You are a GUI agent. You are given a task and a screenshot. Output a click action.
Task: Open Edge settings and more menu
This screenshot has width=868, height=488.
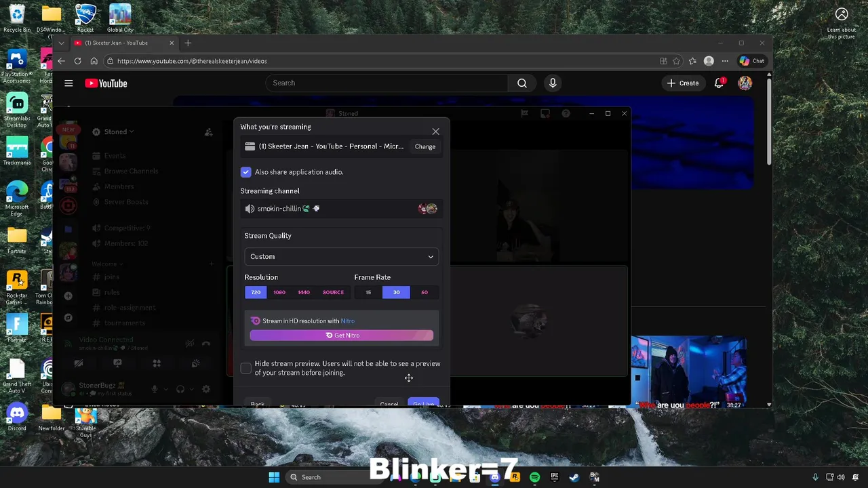725,61
